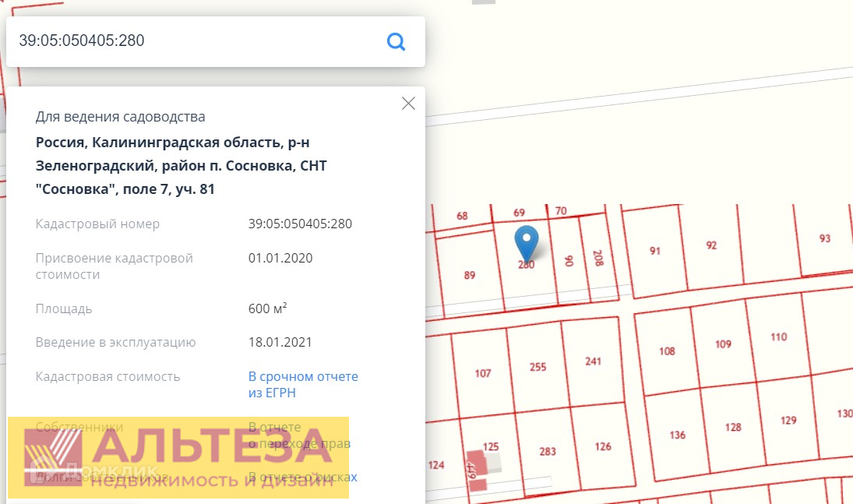853x504 pixels.
Task: Choose parcel 107 on the map
Action: [483, 373]
